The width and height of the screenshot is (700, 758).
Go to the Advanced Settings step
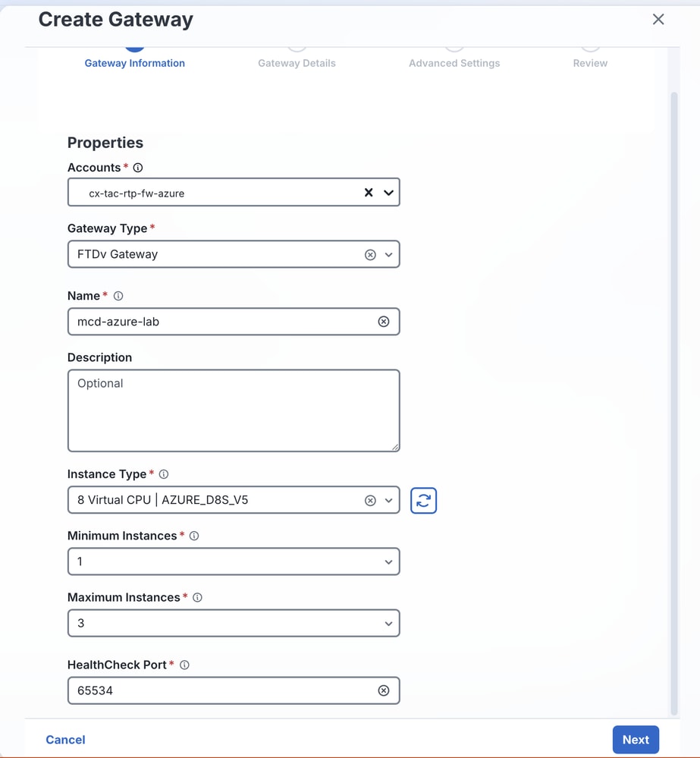pyautogui.click(x=454, y=63)
